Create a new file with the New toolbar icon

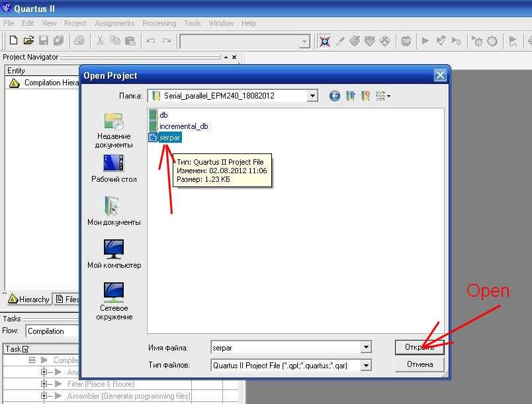click(x=13, y=41)
